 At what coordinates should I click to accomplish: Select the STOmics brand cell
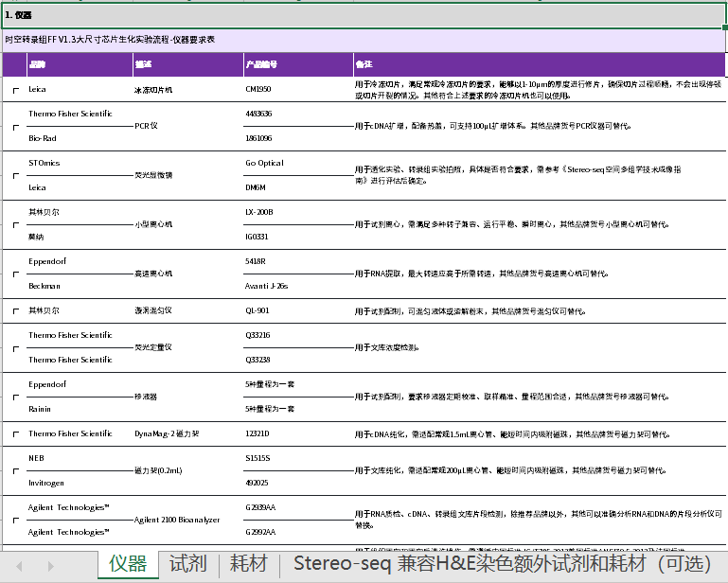coord(80,163)
